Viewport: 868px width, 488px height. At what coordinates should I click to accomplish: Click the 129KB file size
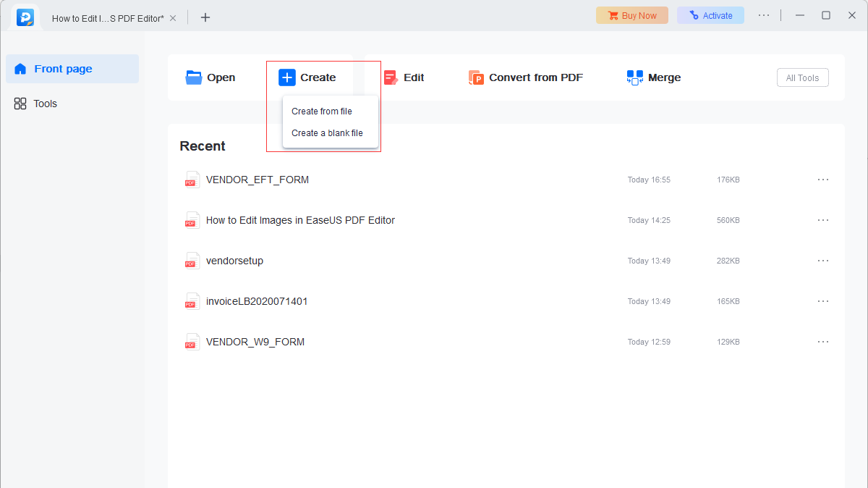[728, 342]
